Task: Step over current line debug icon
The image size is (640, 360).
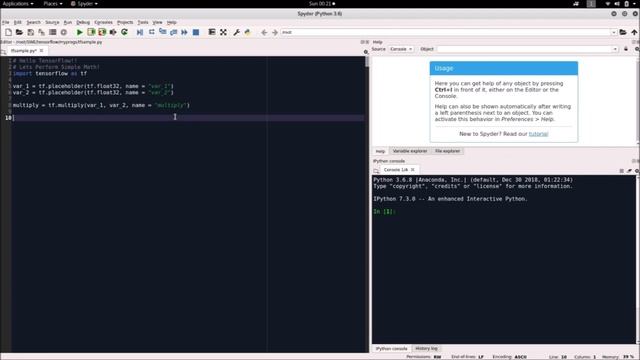Action: (x=151, y=32)
